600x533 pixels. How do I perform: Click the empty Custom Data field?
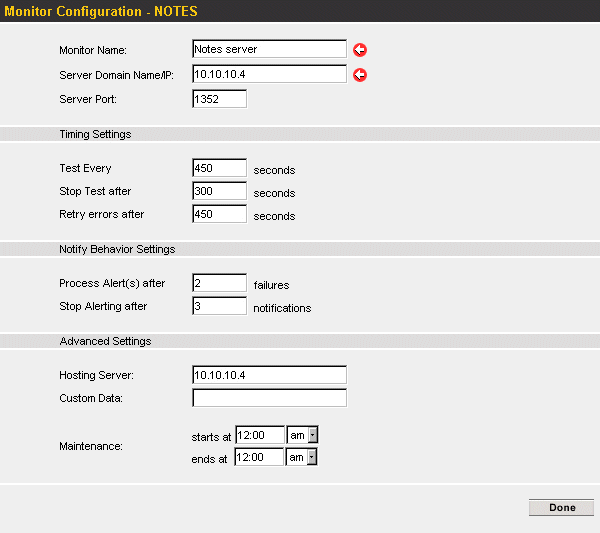(269, 398)
